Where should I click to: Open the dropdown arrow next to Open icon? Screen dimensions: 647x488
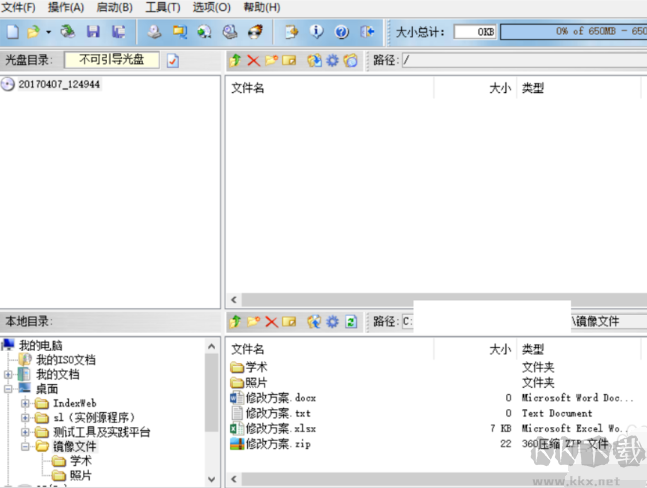pos(48,32)
